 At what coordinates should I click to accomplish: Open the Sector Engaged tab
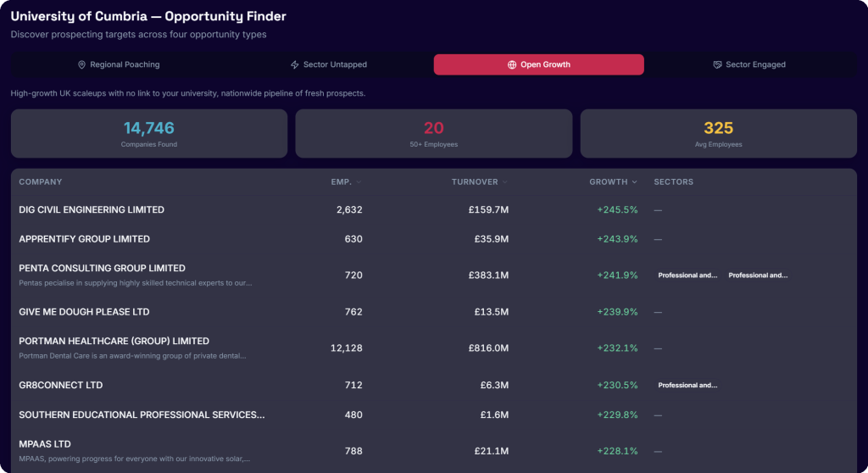coord(749,64)
